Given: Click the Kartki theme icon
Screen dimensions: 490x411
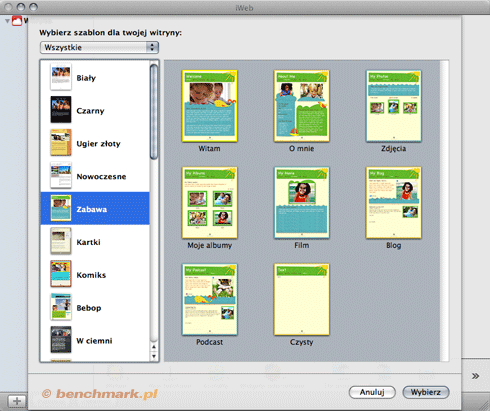Looking at the screenshot, I should pos(61,241).
